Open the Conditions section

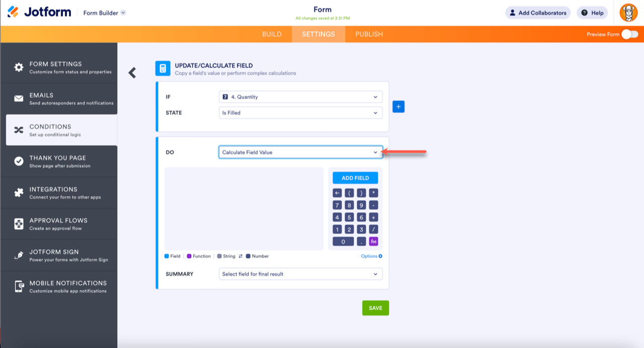tap(61, 130)
